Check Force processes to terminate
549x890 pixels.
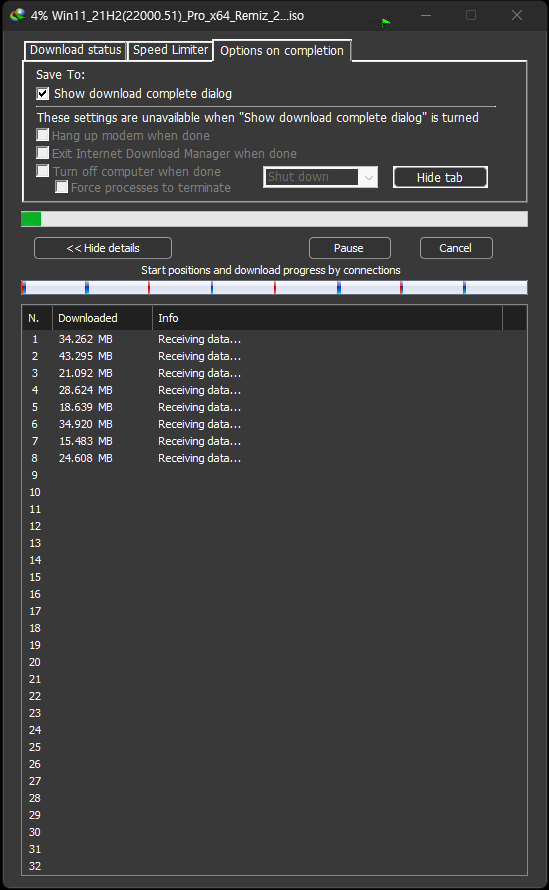point(61,187)
